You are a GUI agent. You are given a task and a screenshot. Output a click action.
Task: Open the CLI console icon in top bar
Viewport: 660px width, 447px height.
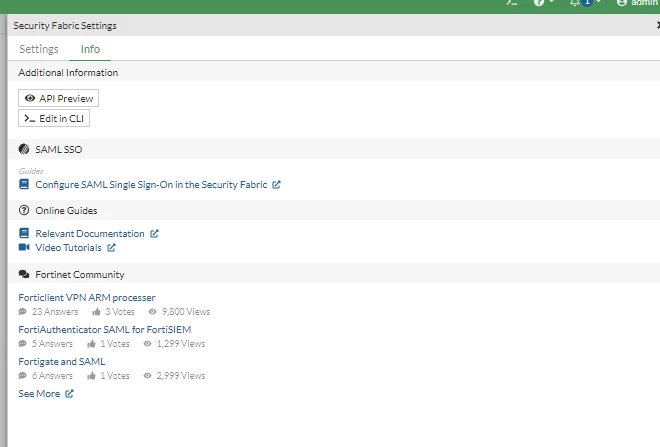pyautogui.click(x=512, y=3)
